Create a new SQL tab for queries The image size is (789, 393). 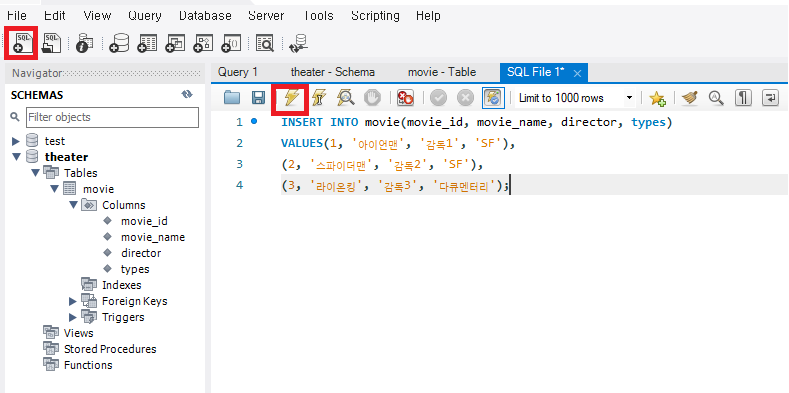click(22, 43)
